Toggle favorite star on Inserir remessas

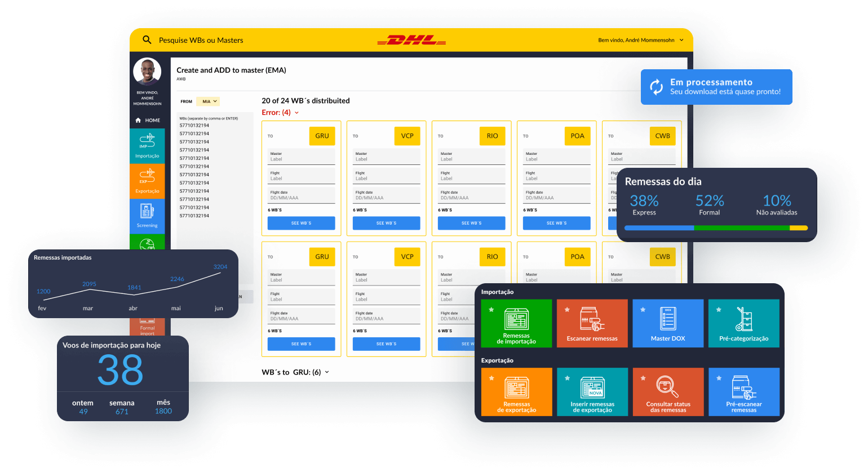[567, 378]
